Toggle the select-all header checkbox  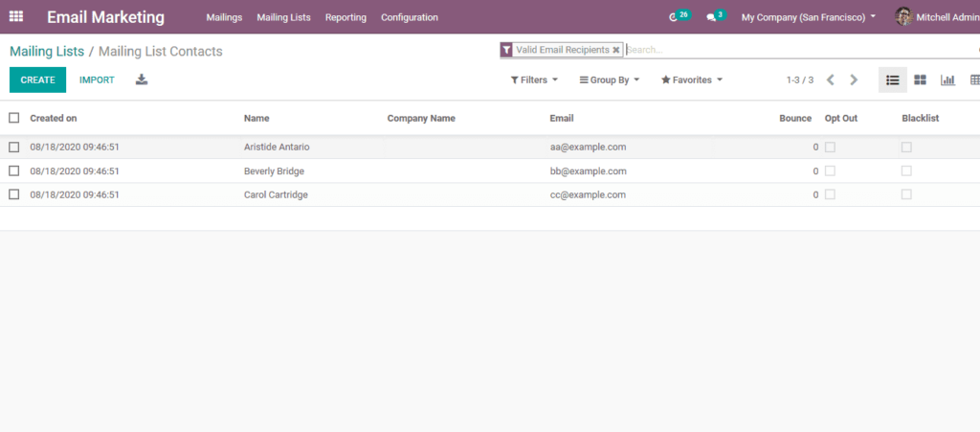[13, 118]
